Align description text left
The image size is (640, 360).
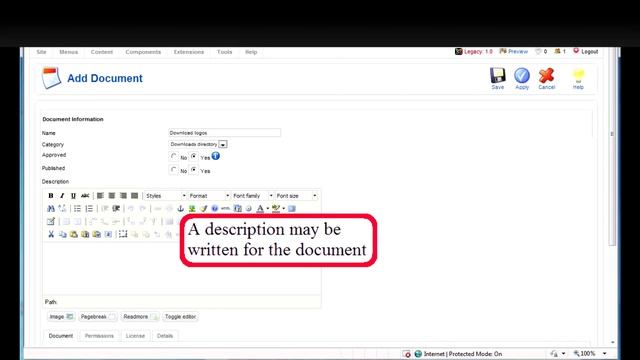pyautogui.click(x=100, y=196)
